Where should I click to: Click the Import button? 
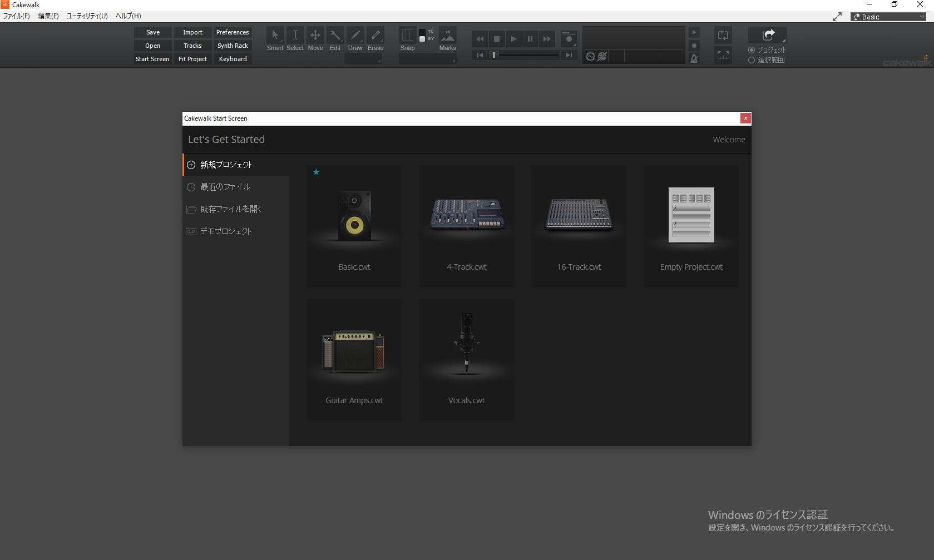[193, 32]
